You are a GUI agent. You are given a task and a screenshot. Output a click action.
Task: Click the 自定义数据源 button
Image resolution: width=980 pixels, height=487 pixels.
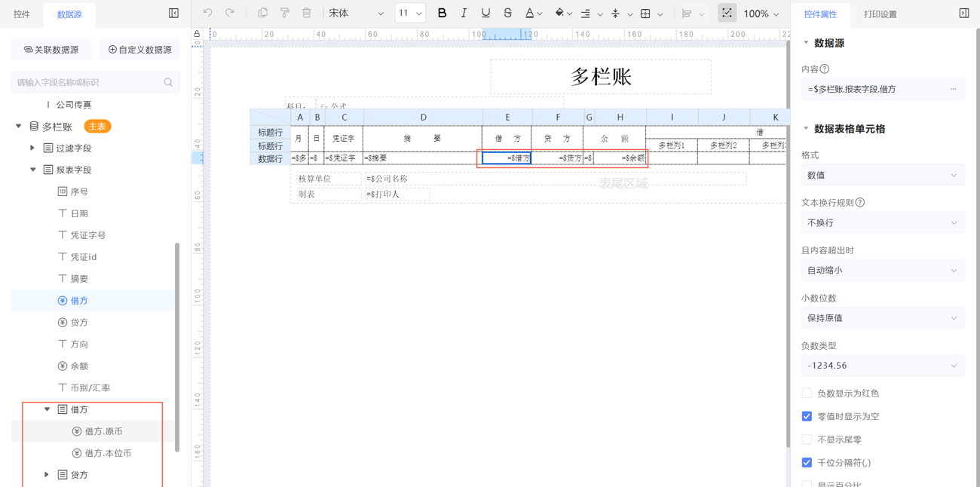139,50
